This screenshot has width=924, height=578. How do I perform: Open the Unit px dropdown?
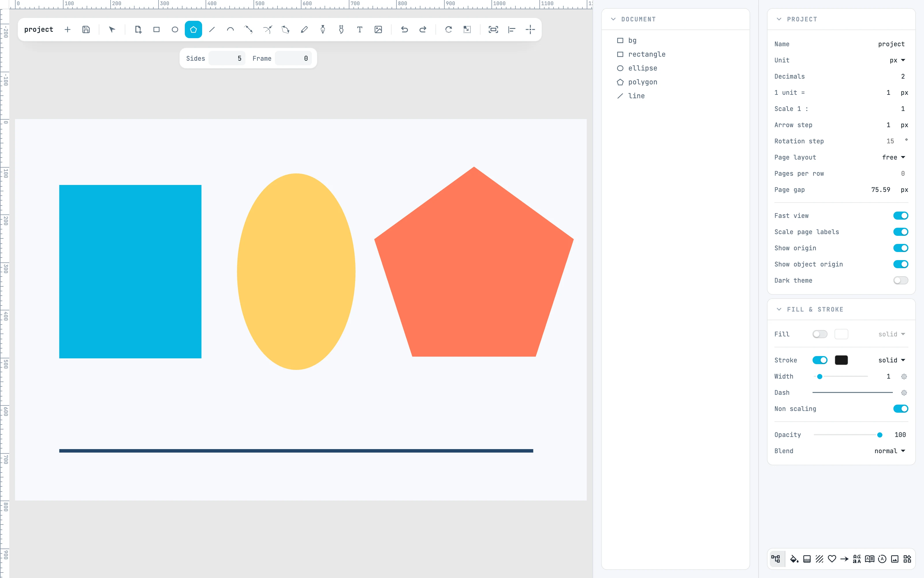click(897, 60)
